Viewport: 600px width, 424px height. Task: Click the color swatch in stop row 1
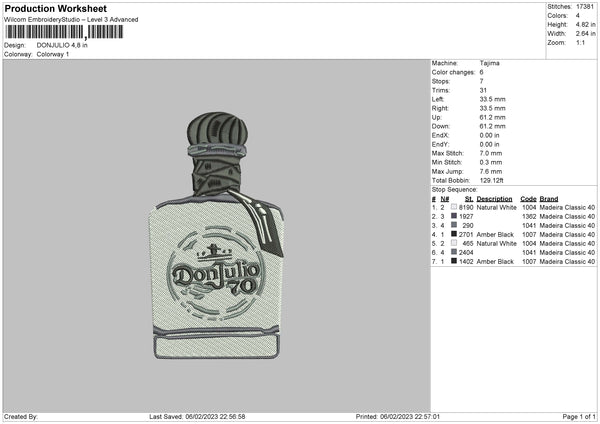454,207
